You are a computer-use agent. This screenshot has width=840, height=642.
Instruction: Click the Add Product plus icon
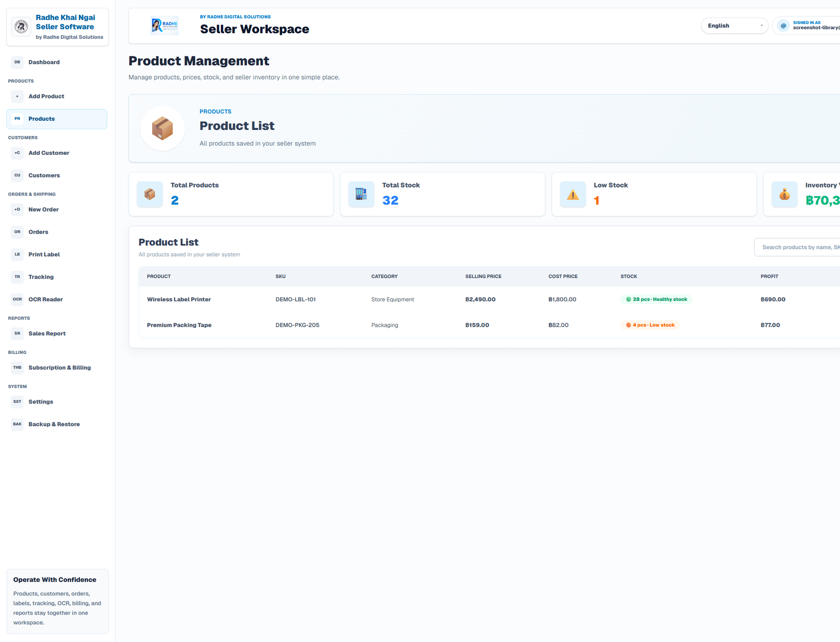(17, 96)
